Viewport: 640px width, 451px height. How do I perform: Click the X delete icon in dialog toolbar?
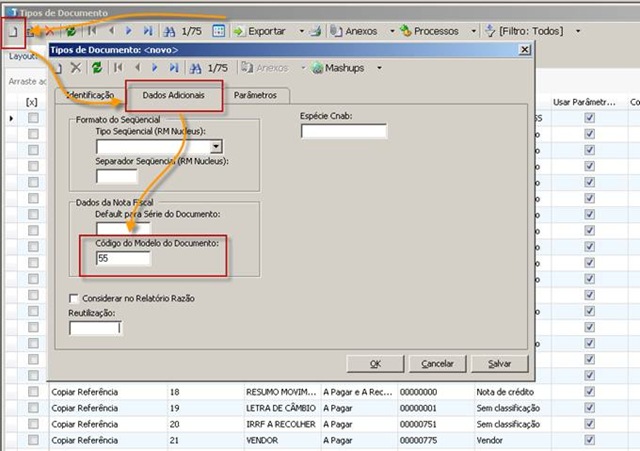pyautogui.click(x=76, y=67)
